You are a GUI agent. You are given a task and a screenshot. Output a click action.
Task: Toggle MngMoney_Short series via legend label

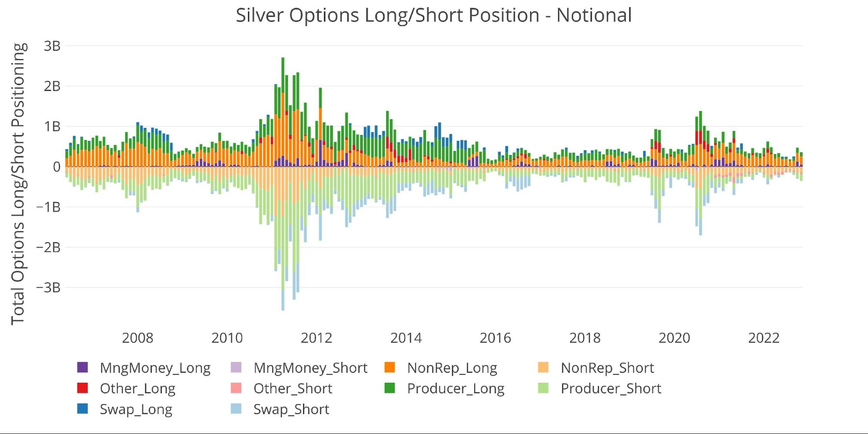tap(310, 368)
